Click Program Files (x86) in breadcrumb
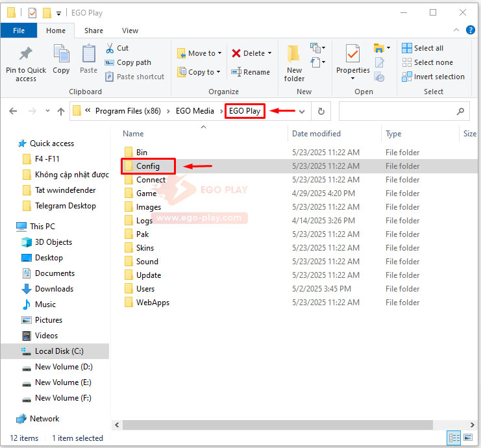 (128, 111)
